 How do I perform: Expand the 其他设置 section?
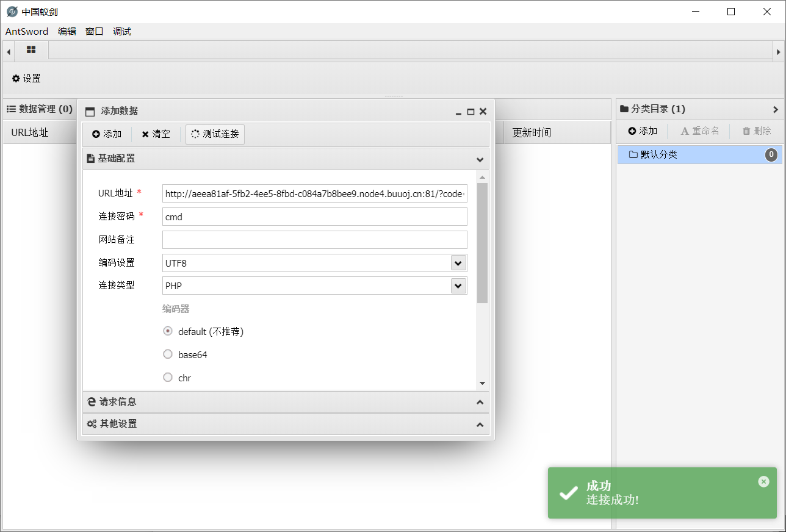(x=286, y=424)
